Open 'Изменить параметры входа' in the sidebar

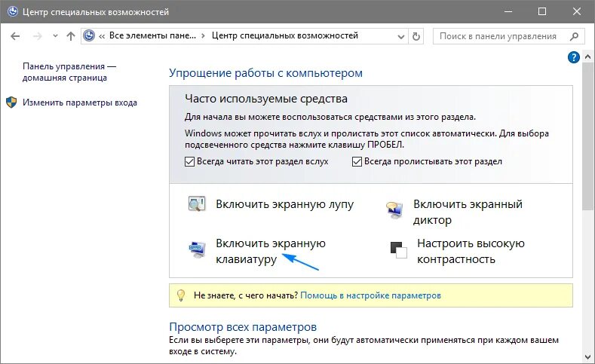pyautogui.click(x=80, y=102)
